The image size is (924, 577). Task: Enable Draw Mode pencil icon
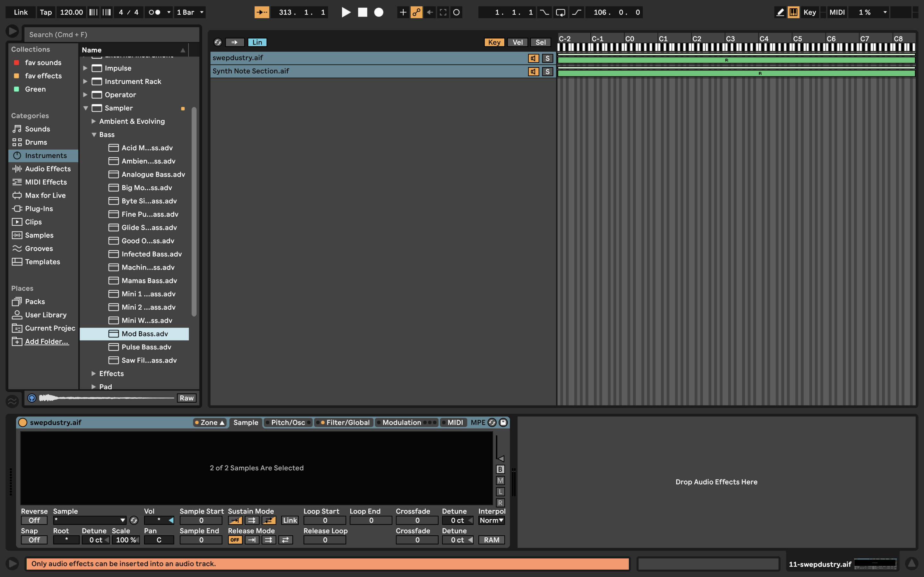pos(780,12)
